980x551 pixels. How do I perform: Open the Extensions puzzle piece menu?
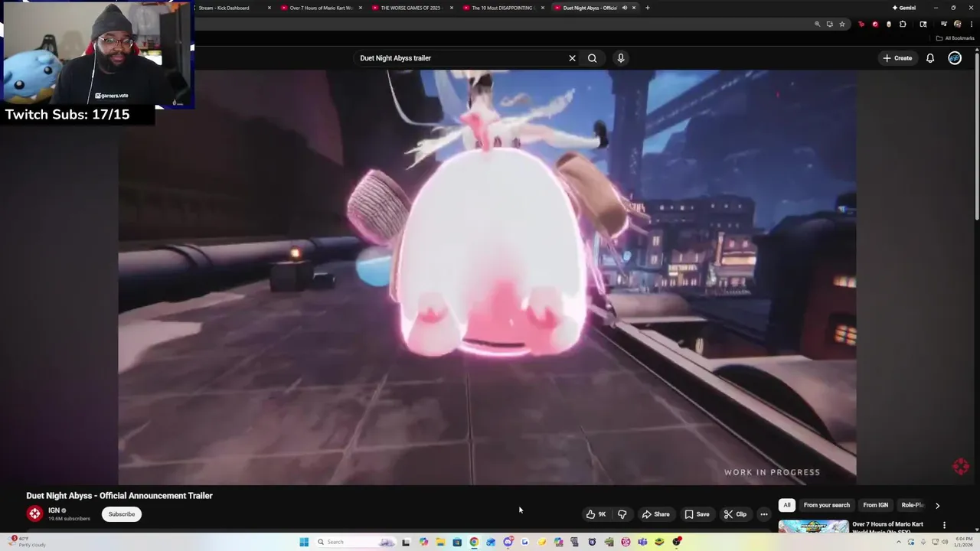pyautogui.click(x=903, y=24)
